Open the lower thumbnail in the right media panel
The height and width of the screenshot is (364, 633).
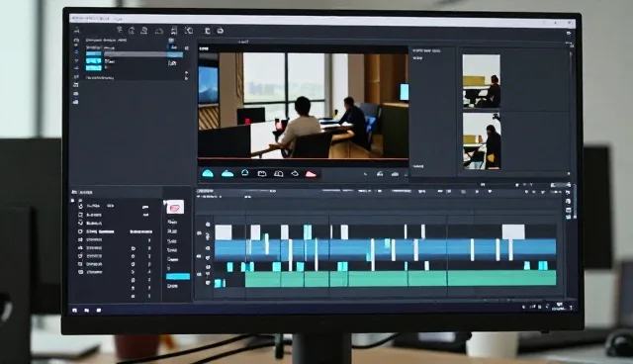[x=482, y=140]
